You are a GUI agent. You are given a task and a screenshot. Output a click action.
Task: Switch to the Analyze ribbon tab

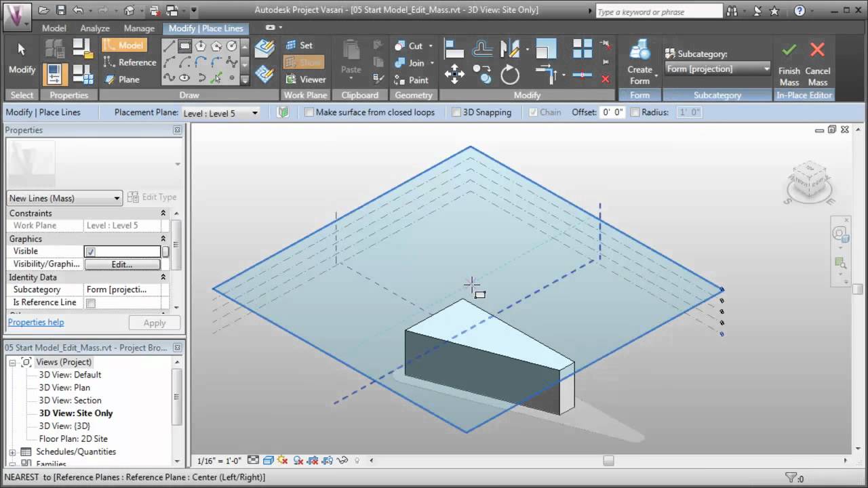[x=94, y=28]
